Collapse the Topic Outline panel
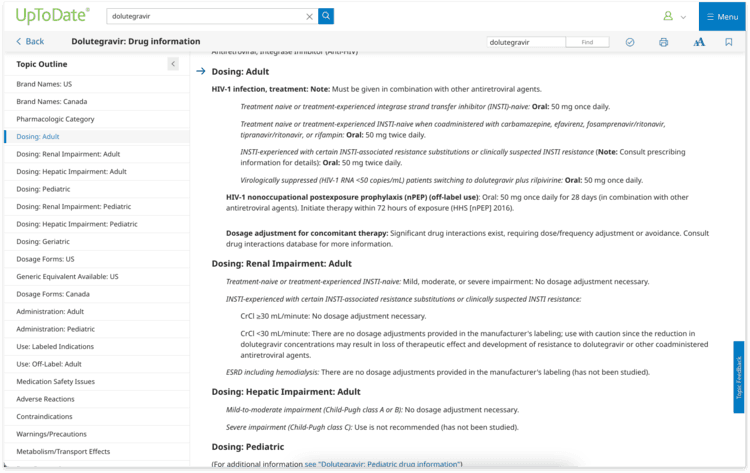 pos(173,64)
